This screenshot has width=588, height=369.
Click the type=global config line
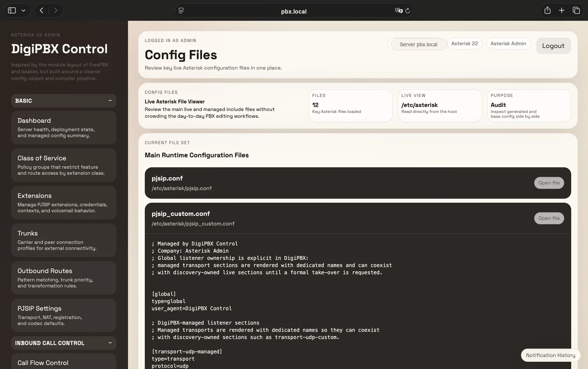[x=169, y=301]
